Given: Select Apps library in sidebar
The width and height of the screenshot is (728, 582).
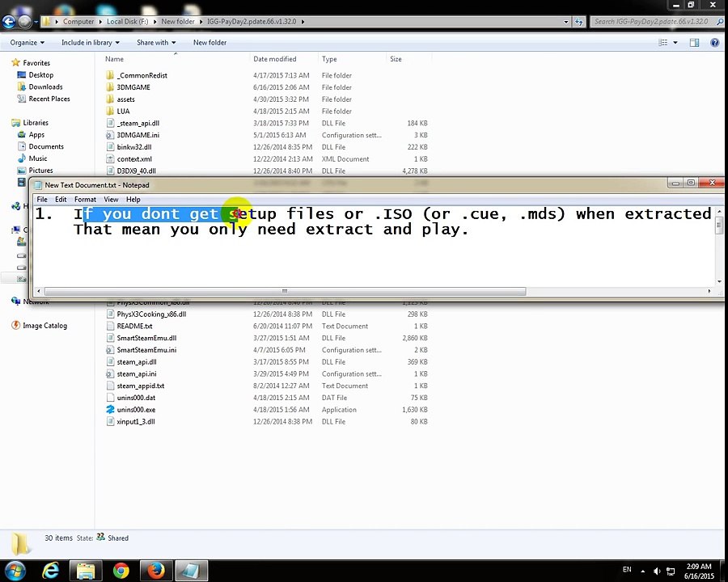Looking at the screenshot, I should [x=36, y=135].
